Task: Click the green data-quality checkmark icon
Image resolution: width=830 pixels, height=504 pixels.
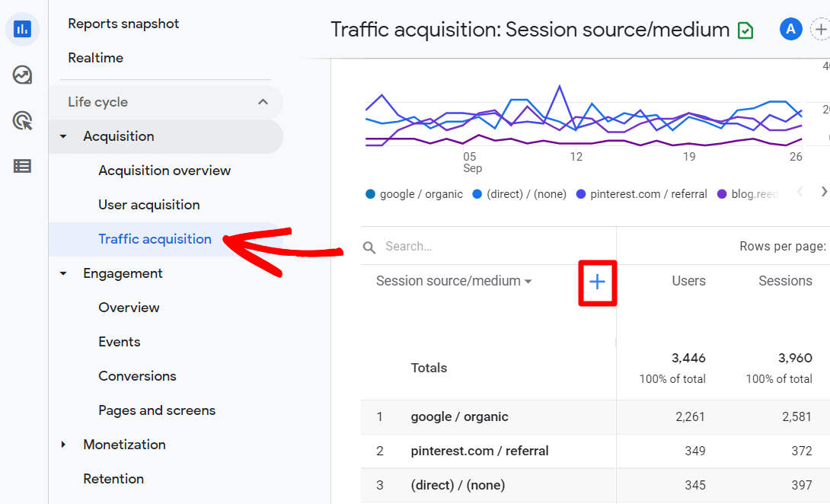Action: tap(745, 30)
